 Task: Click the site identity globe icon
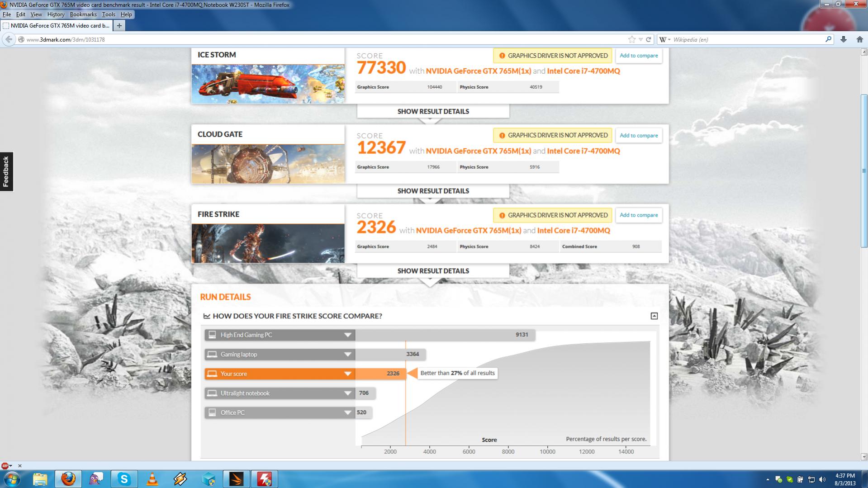(x=21, y=39)
